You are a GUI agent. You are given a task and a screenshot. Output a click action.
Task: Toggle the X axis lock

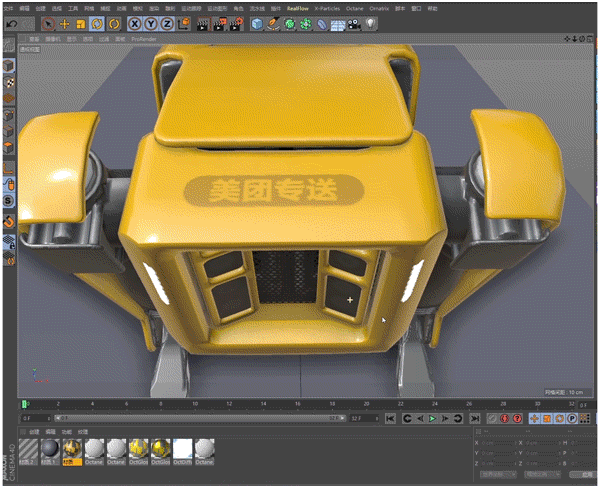(134, 24)
